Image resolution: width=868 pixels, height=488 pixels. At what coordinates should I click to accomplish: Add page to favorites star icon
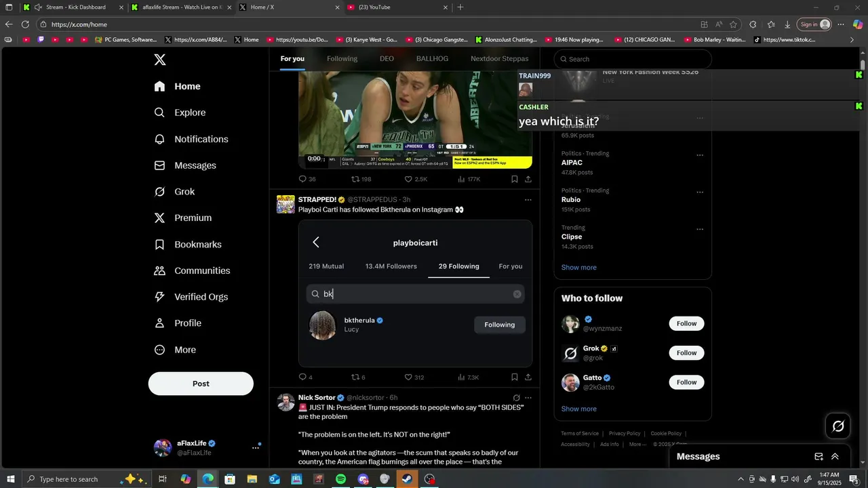tap(733, 24)
